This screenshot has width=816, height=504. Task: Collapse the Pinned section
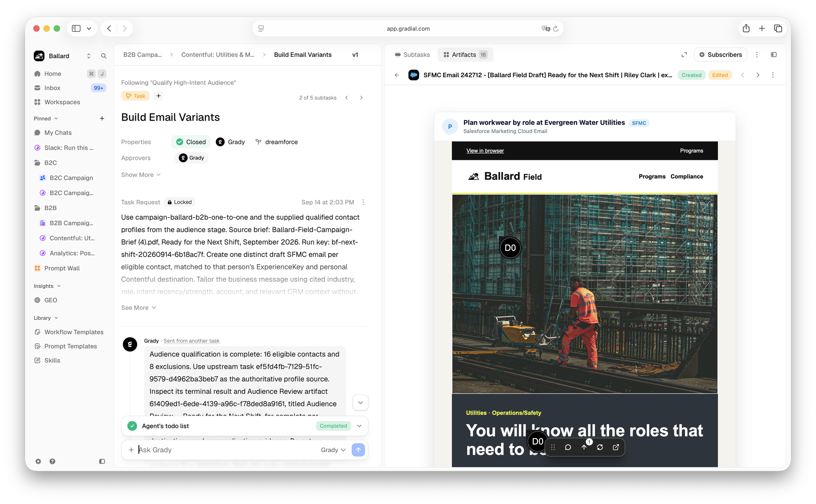[x=46, y=118]
